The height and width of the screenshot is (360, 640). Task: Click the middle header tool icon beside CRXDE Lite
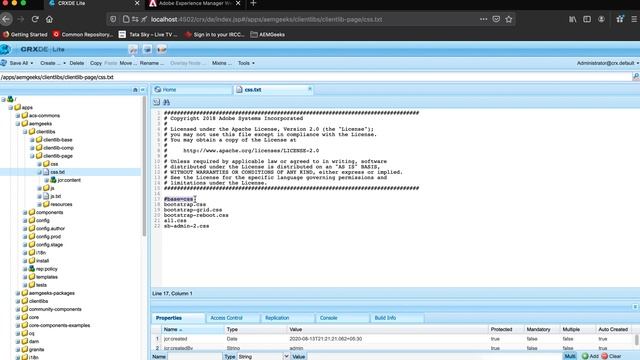click(147, 49)
